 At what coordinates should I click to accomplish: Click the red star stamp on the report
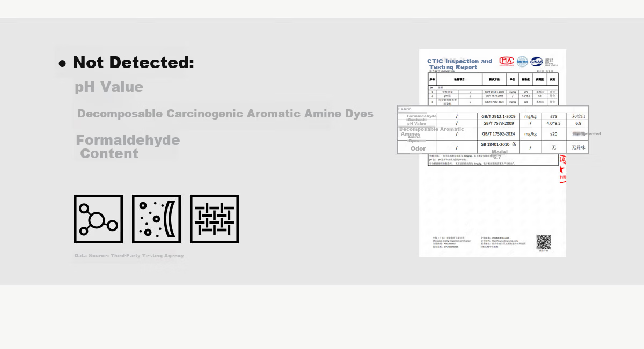562,169
